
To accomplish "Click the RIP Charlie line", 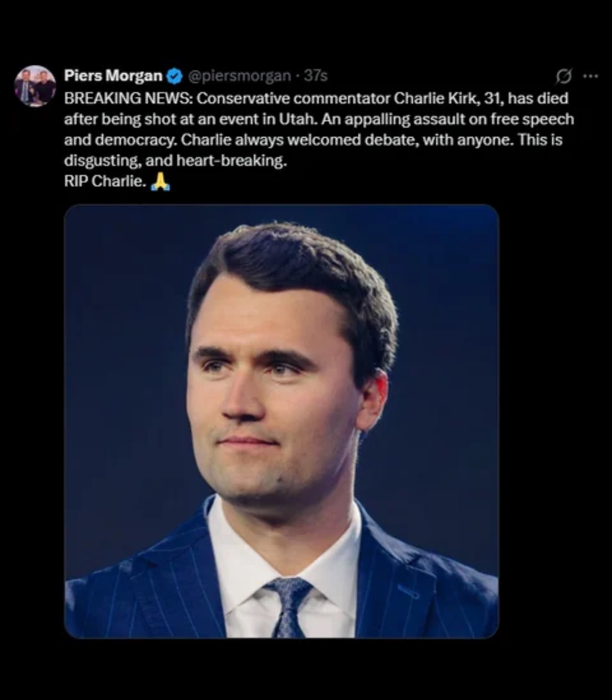I will [105, 182].
